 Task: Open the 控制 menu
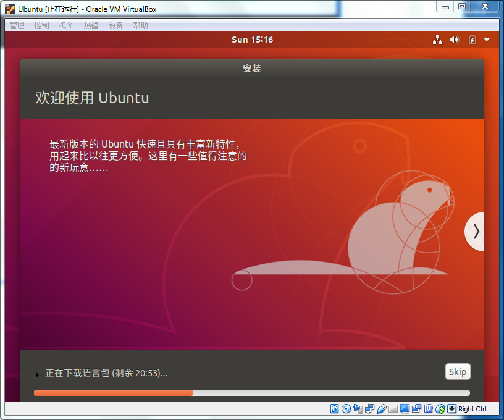pyautogui.click(x=41, y=25)
